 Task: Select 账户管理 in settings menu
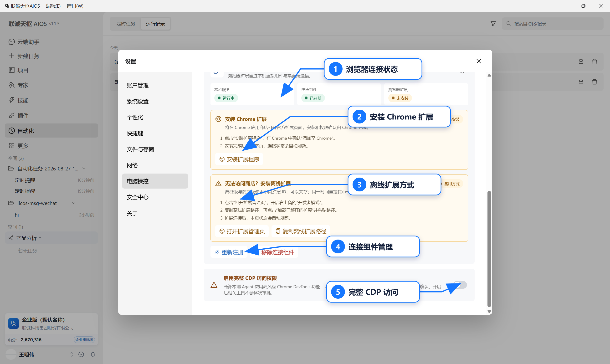[155, 85]
